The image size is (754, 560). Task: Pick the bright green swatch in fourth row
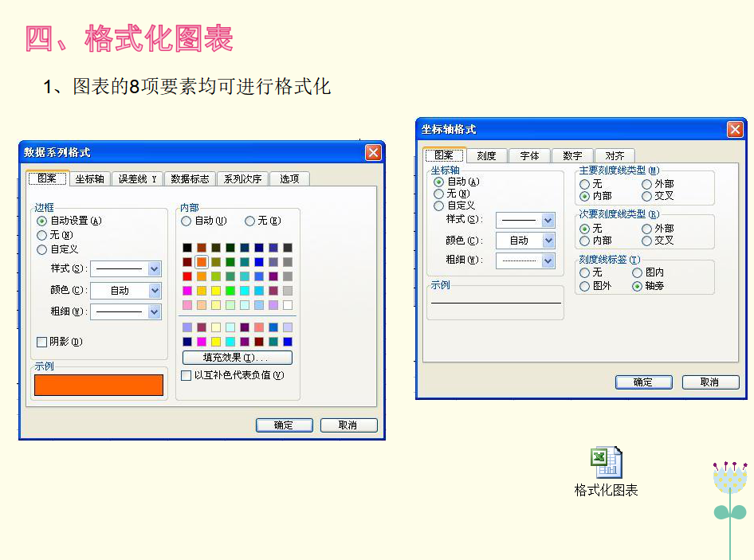click(230, 291)
